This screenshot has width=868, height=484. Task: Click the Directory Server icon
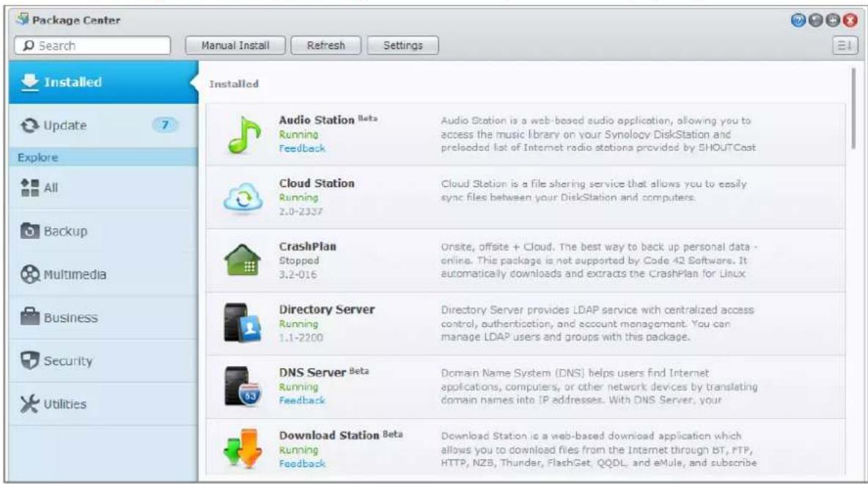pos(242,323)
